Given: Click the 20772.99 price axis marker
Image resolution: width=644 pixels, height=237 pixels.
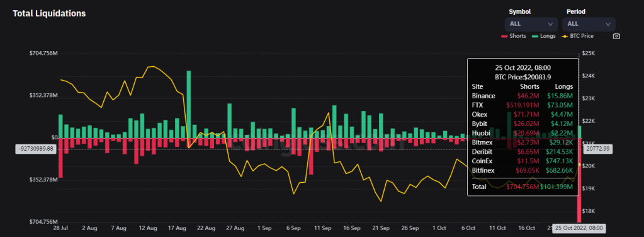Looking at the screenshot, I should pyautogui.click(x=598, y=148).
